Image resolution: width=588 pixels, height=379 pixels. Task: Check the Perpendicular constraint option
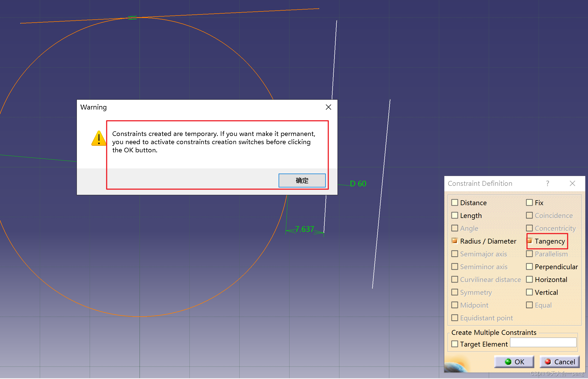pyautogui.click(x=529, y=266)
